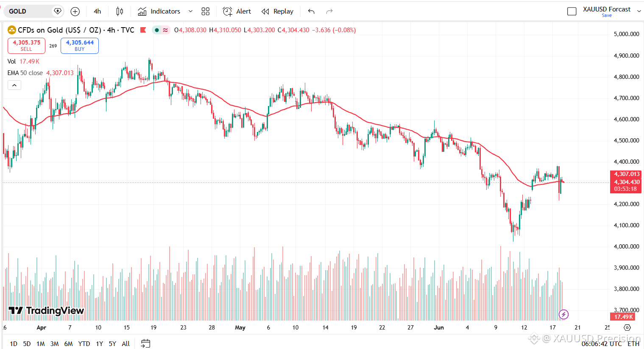Click the 03:53:18 bar countdown label
Image resolution: width=644 pixels, height=349 pixels.
pos(625,189)
